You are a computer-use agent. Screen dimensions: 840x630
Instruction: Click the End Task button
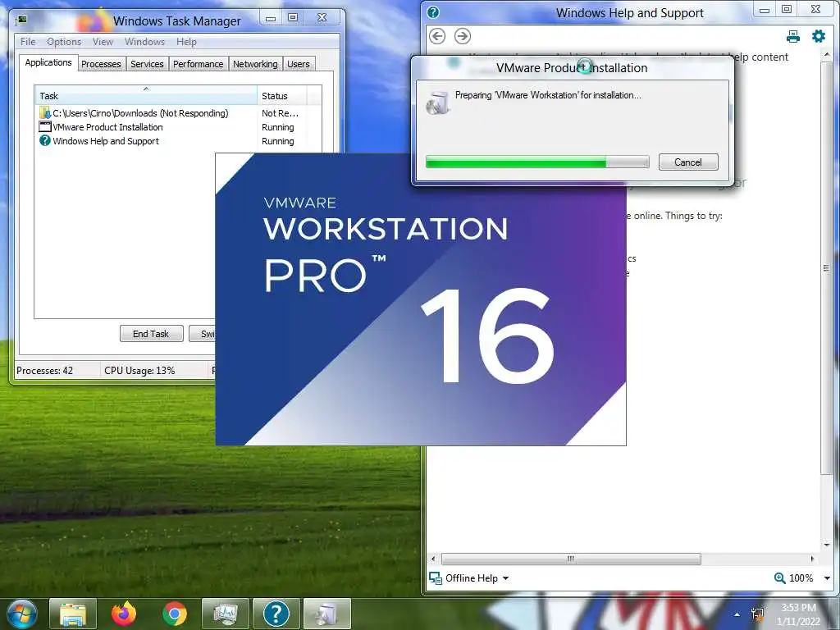pyautogui.click(x=151, y=333)
